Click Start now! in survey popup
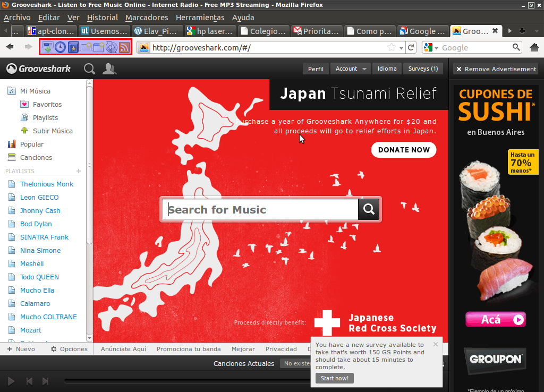Image resolution: width=544 pixels, height=392 pixels. (335, 378)
